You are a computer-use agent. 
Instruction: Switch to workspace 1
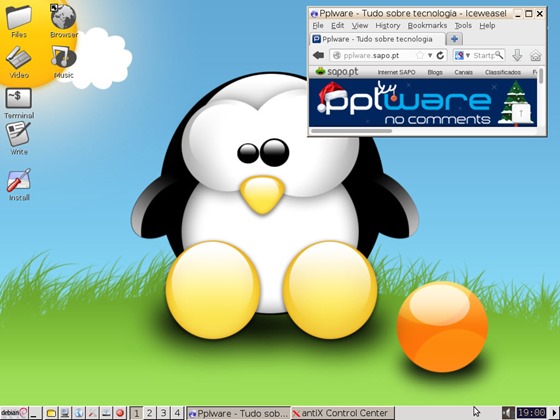pos(136,413)
